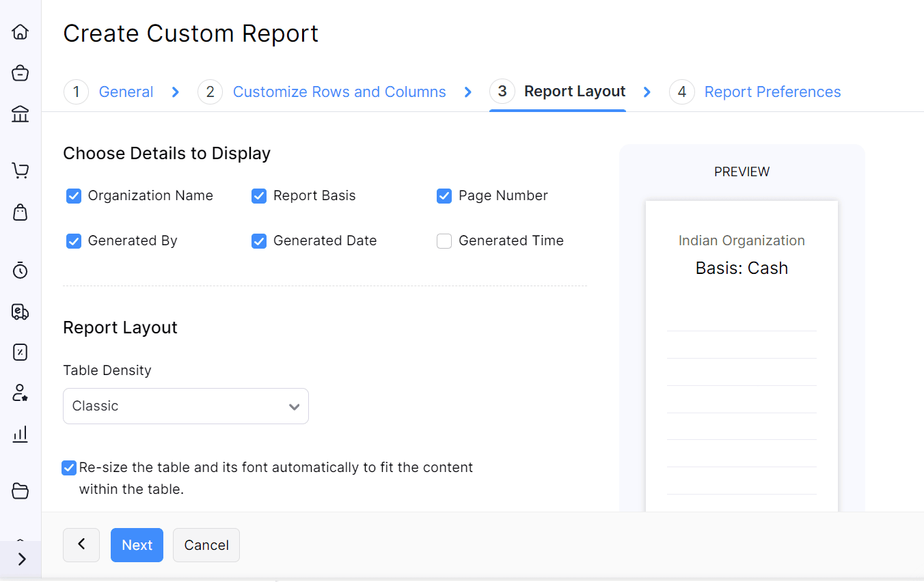
Task: Disable automatic table re-size checkbox
Action: tap(69, 468)
